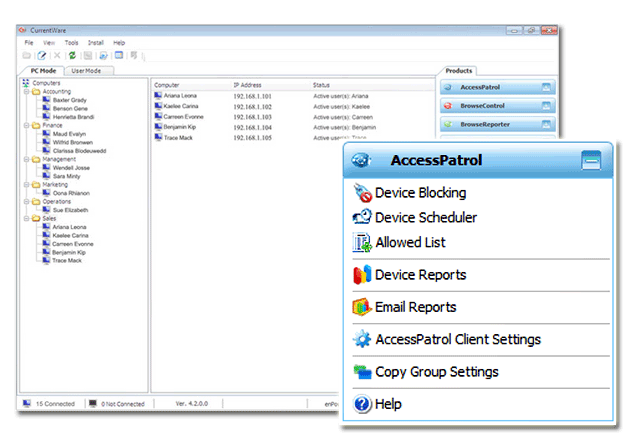
Task: Click the BrowseReporter product icon
Action: pyautogui.click(x=448, y=124)
